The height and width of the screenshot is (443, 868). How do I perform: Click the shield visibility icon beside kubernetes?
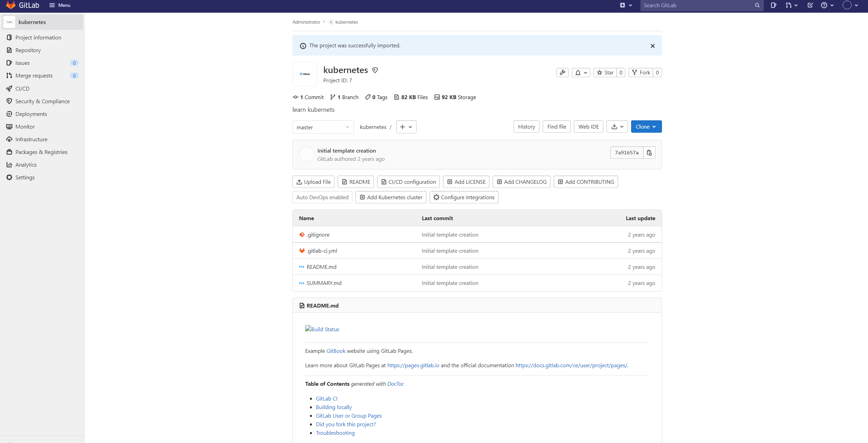[375, 70]
